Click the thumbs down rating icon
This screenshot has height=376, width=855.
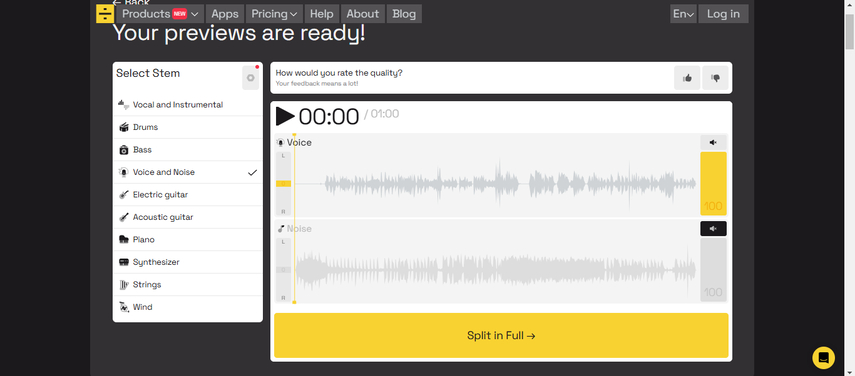[715, 78]
